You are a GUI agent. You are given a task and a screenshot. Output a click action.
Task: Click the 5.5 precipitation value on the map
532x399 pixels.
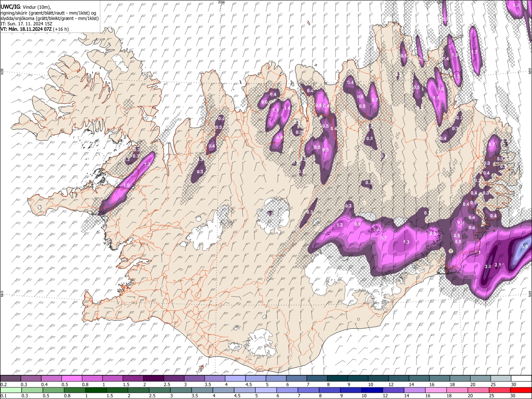524,246
